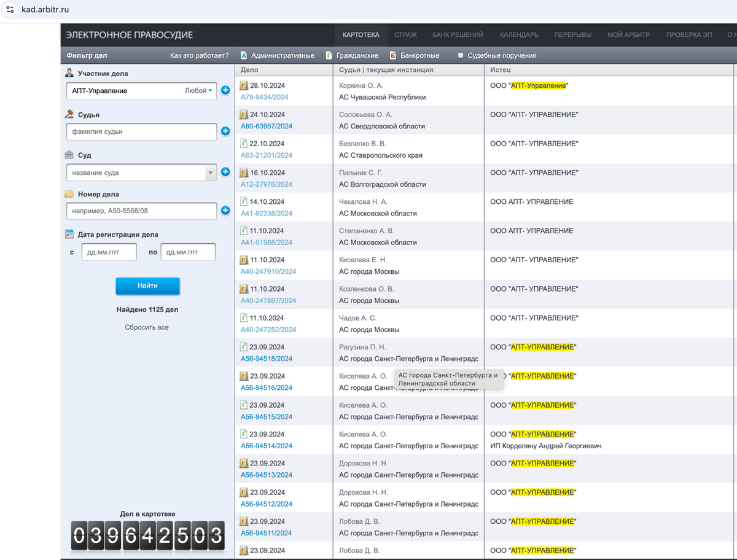
Task: Click case type icon for А56-94514/2024
Action: click(244, 434)
